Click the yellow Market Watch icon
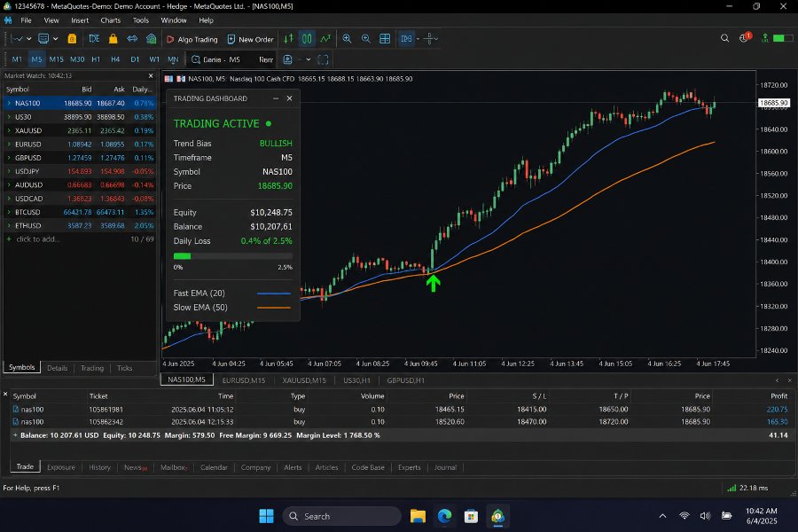798x532 pixels. [x=72, y=39]
